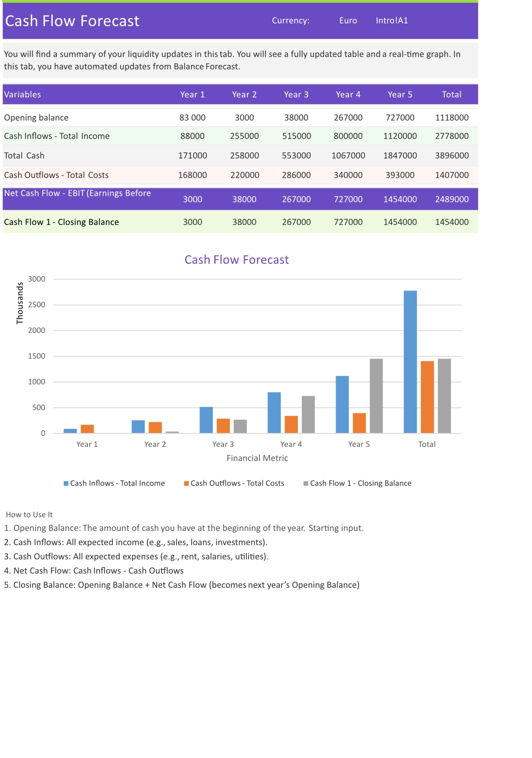532x758 pixels.
Task: Click Cash Flow 1 - Closing Balance row label
Action: pyautogui.click(x=62, y=222)
